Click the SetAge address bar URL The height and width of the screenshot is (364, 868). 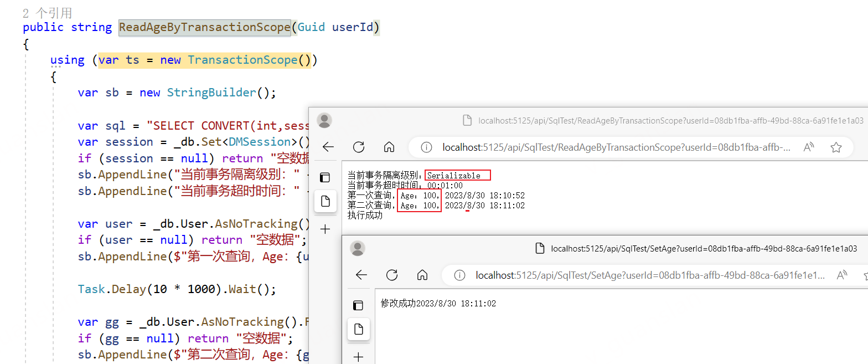650,275
